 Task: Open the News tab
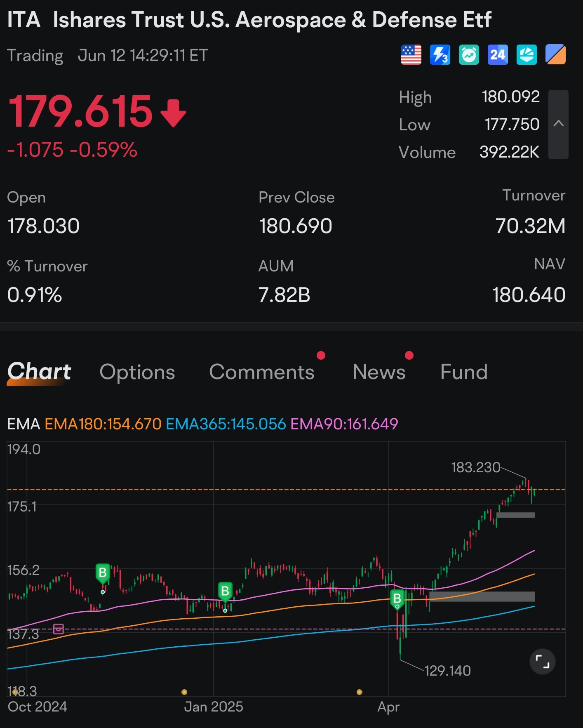pos(379,372)
